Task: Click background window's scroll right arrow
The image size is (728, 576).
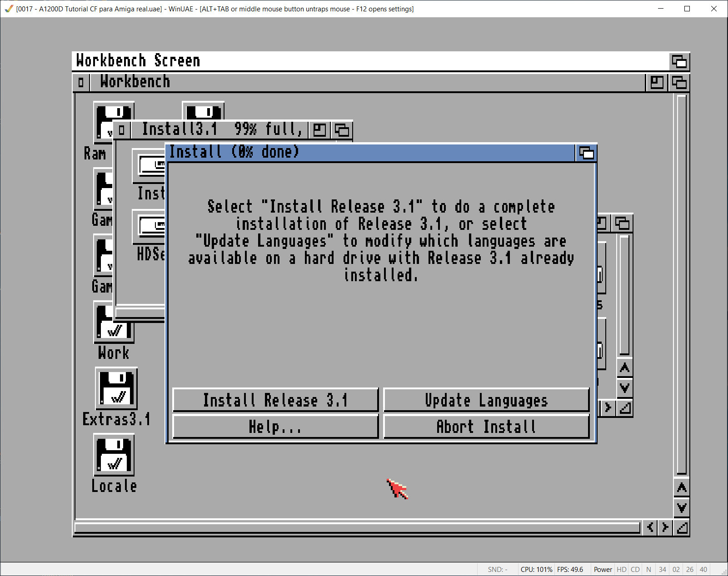Action: tap(608, 408)
